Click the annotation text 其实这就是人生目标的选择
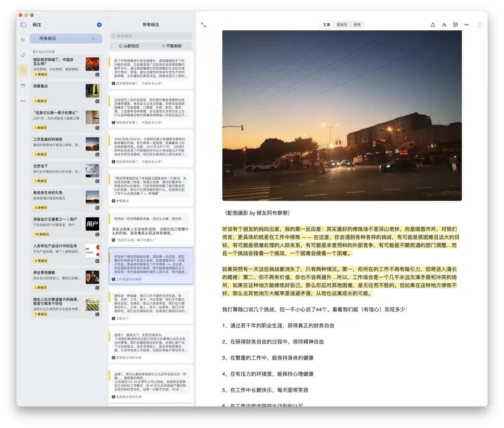Image resolution: width=504 pixels, height=428 pixels. pyautogui.click(x=150, y=231)
